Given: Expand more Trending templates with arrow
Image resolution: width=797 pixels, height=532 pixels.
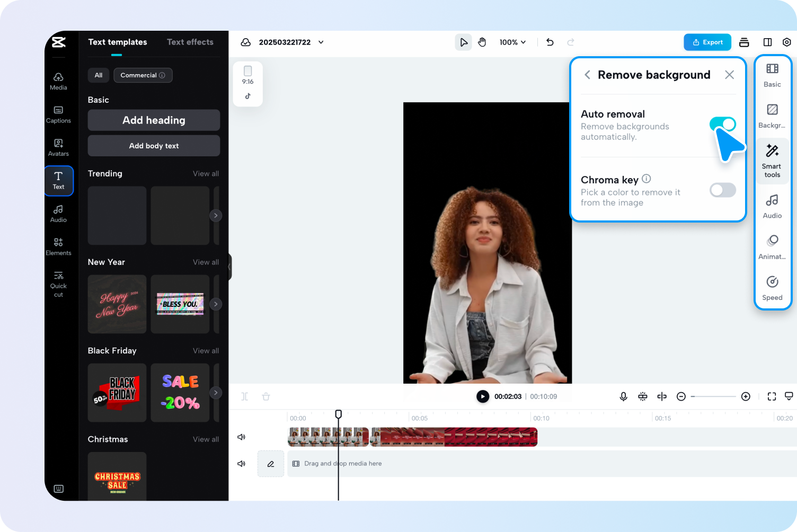Looking at the screenshot, I should pyautogui.click(x=216, y=216).
